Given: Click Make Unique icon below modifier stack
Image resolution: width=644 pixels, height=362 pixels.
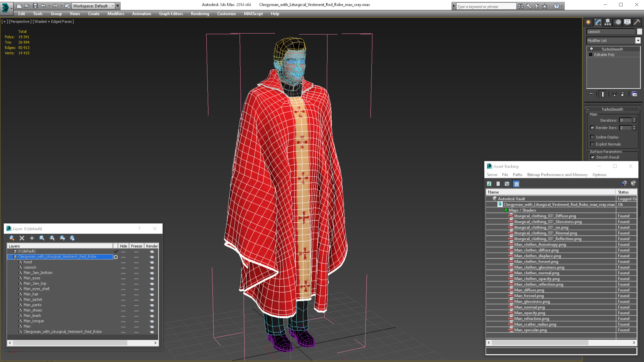Looking at the screenshot, I should [x=614, y=94].
